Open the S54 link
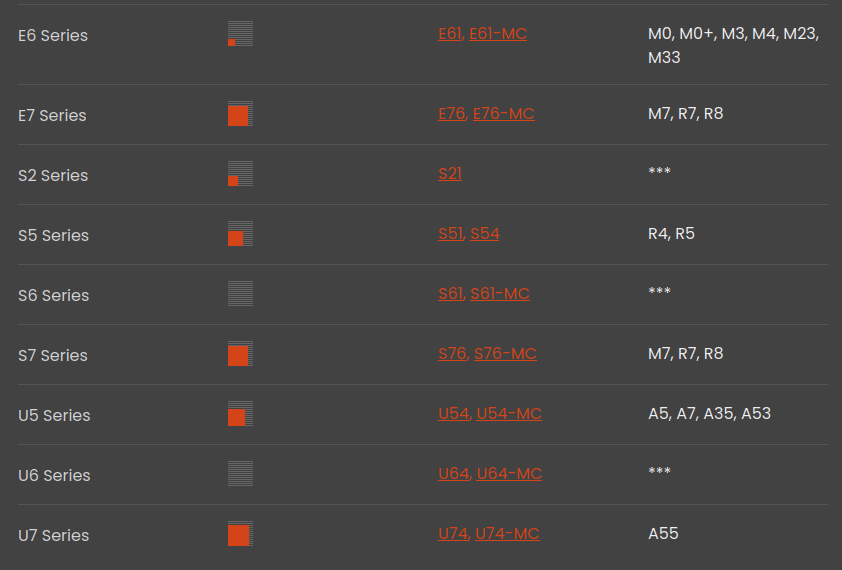 (x=485, y=234)
